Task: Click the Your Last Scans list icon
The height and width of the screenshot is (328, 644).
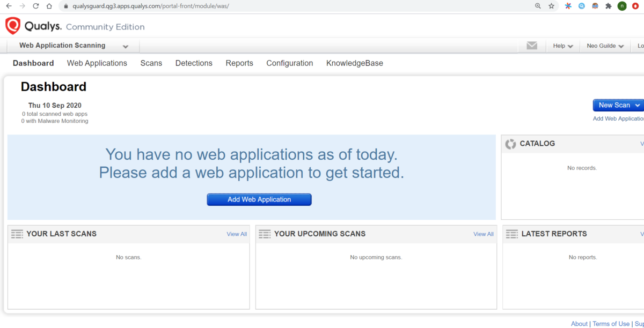Action: (x=17, y=234)
